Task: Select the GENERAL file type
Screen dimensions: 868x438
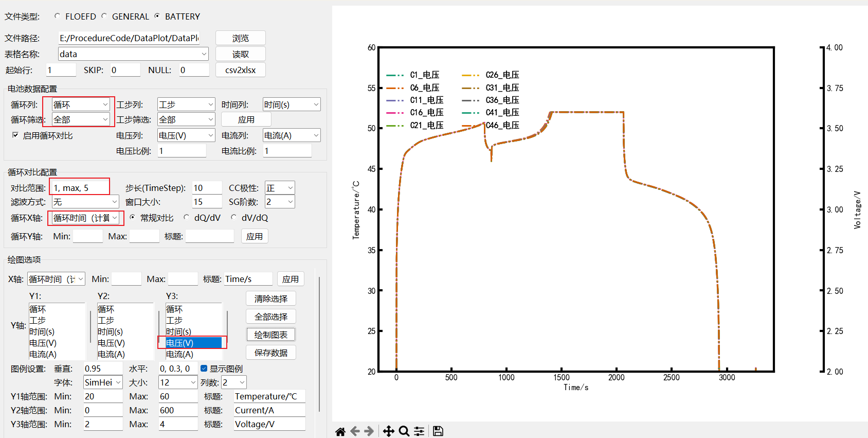Action: click(x=104, y=16)
